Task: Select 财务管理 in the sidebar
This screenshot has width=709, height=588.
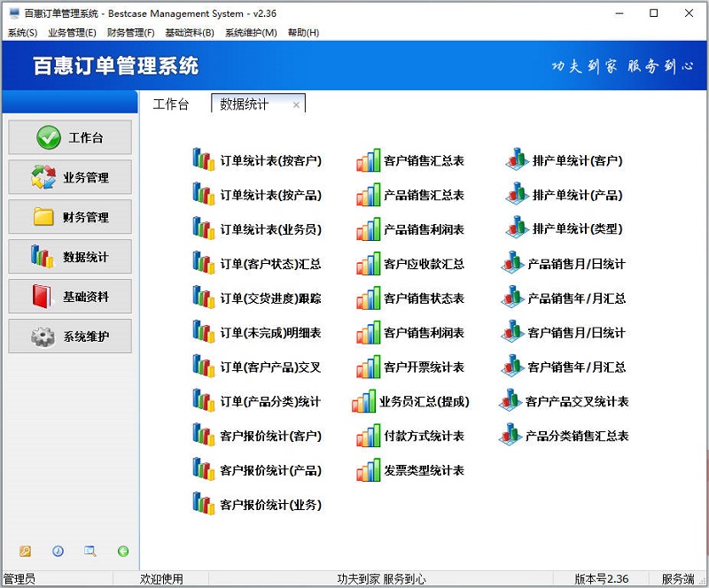Action: tap(69, 217)
